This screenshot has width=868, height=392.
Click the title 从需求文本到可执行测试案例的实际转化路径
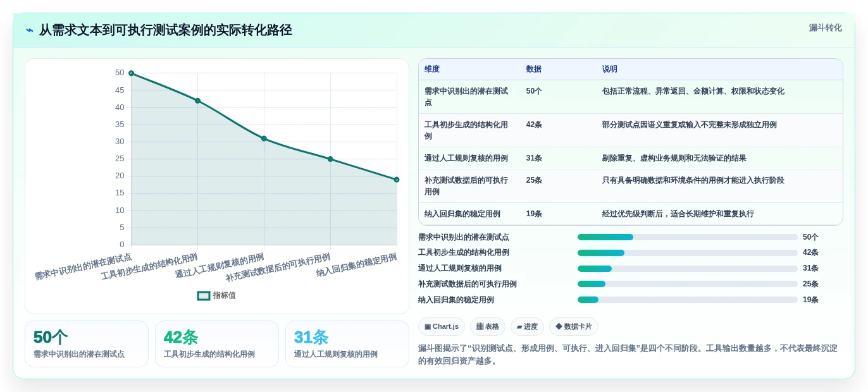tap(166, 30)
